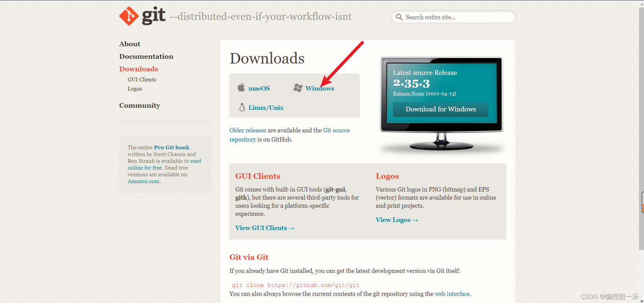This screenshot has height=303, width=644.
Task: Click scrollbar down arrow
Action: pos(641,301)
